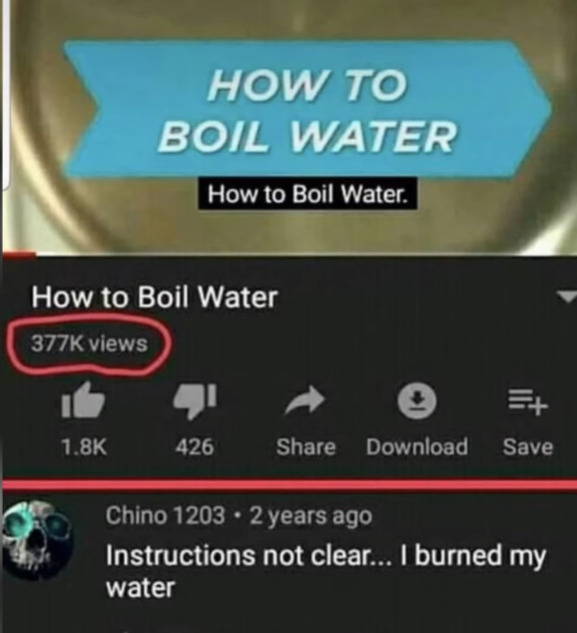The image size is (577, 633).
Task: Click the Share label
Action: coord(306,447)
